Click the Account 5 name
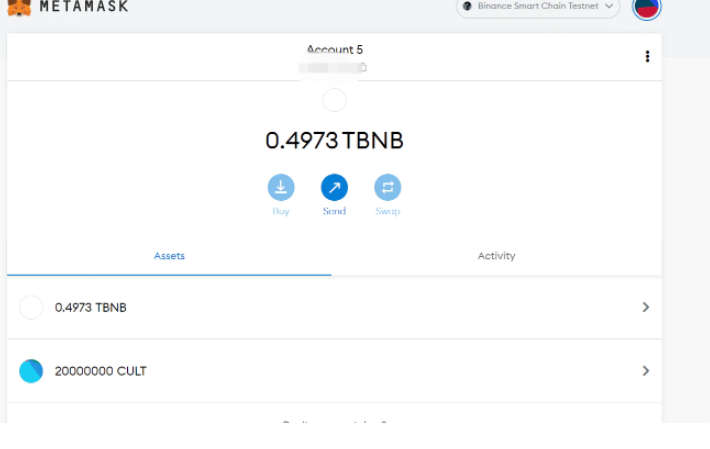 335,49
